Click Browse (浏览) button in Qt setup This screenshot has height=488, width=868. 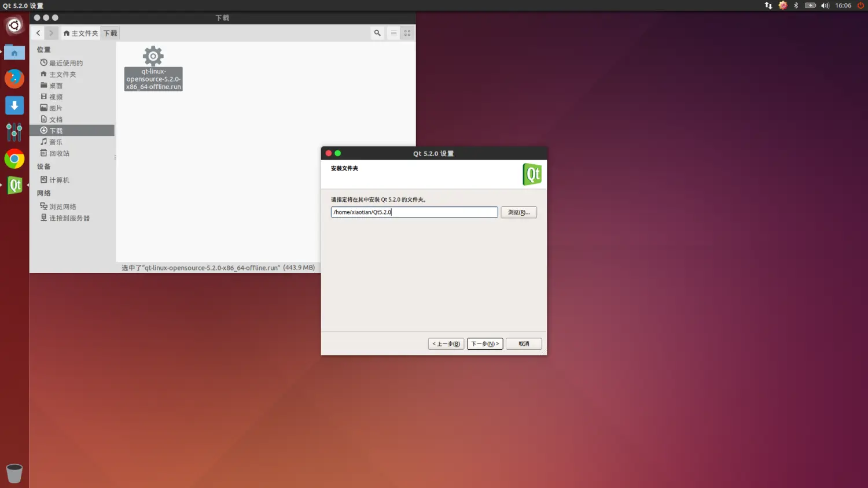[x=519, y=212]
